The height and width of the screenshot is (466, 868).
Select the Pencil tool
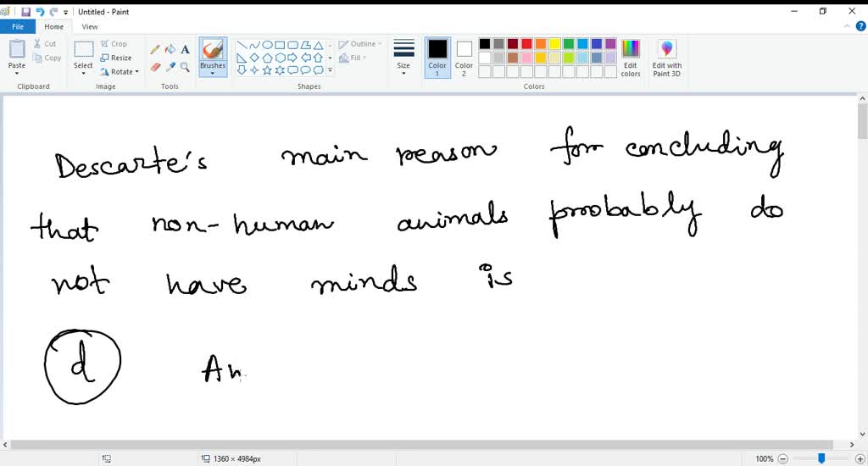155,49
